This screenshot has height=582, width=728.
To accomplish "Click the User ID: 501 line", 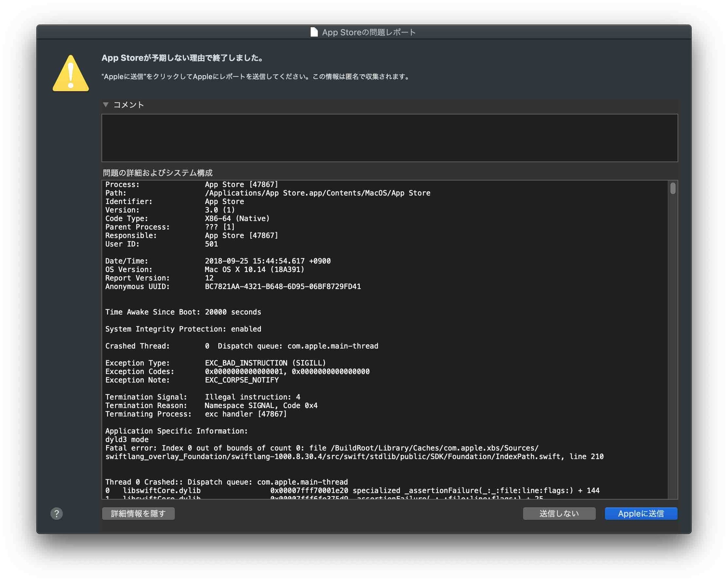I will click(x=162, y=244).
